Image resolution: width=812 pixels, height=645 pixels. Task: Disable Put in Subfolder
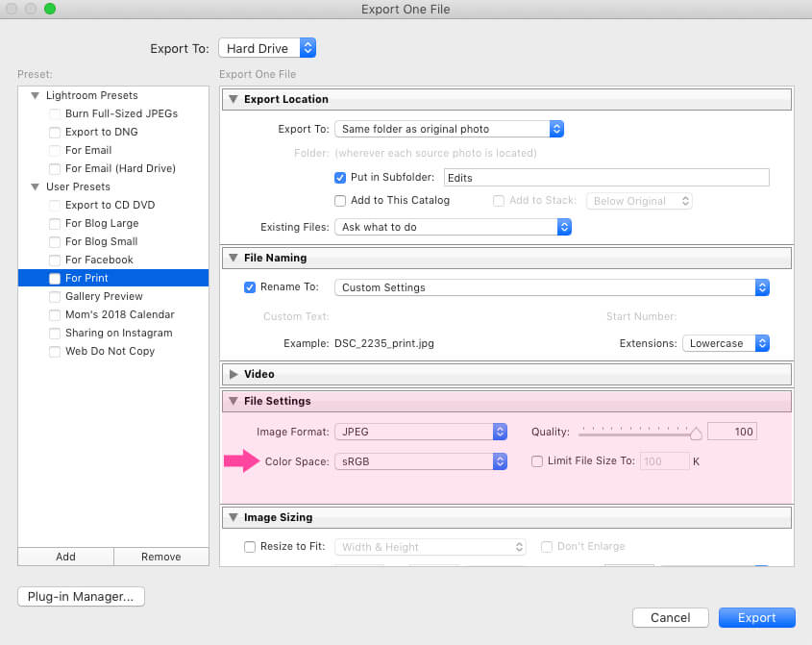339,177
